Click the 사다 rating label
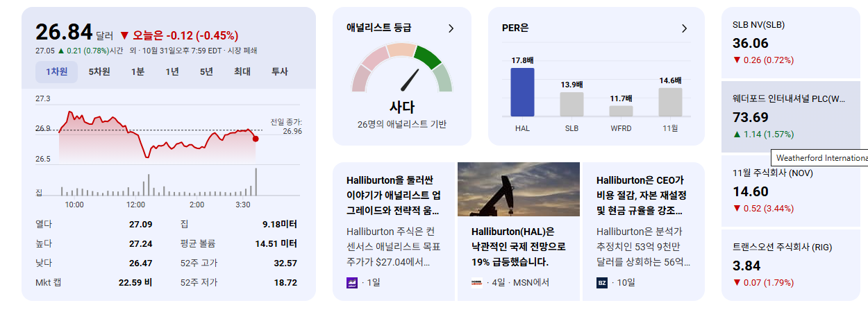868x312 pixels. [x=402, y=107]
